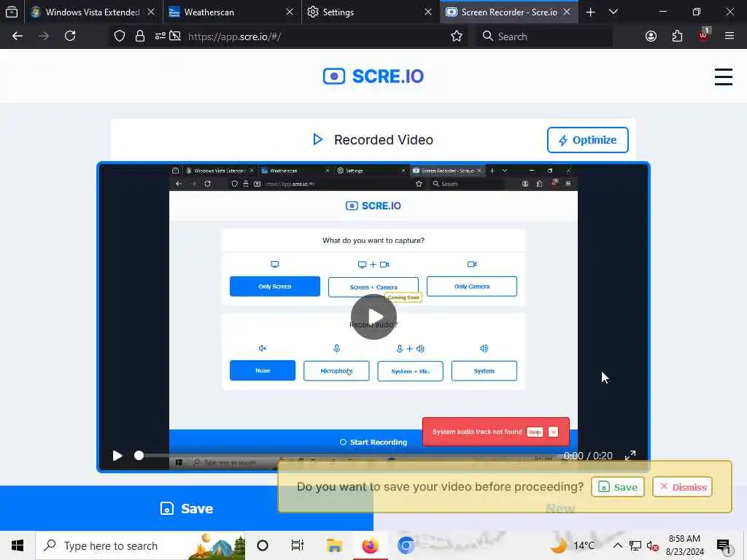The image size is (747, 560).
Task: Save video from the yellow prompt
Action: pyautogui.click(x=617, y=487)
